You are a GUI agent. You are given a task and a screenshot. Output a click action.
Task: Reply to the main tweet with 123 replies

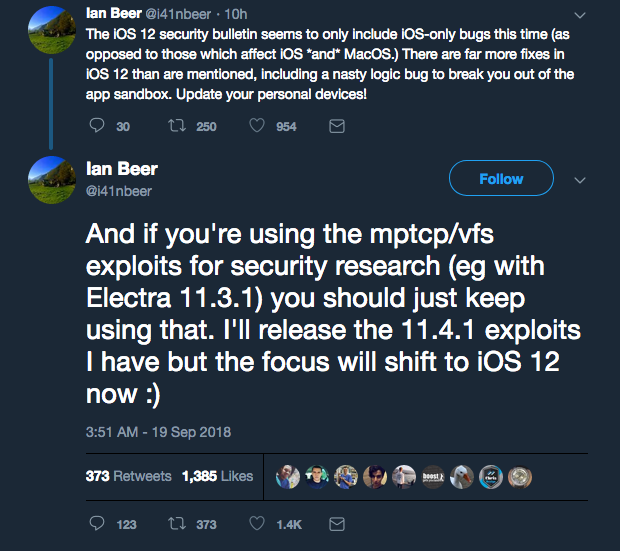point(97,524)
